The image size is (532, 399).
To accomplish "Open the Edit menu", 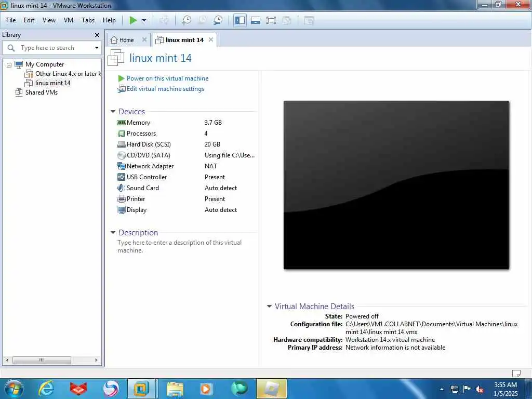I will click(29, 20).
